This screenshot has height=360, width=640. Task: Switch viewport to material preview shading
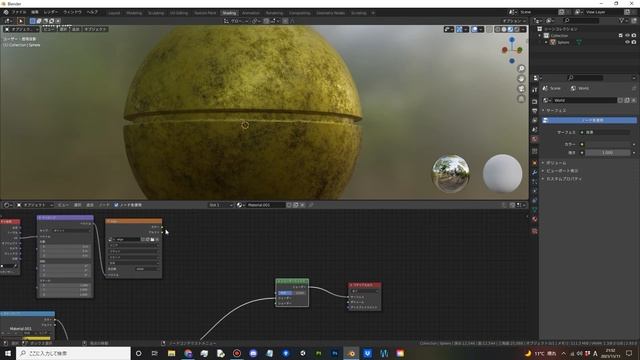click(x=510, y=29)
